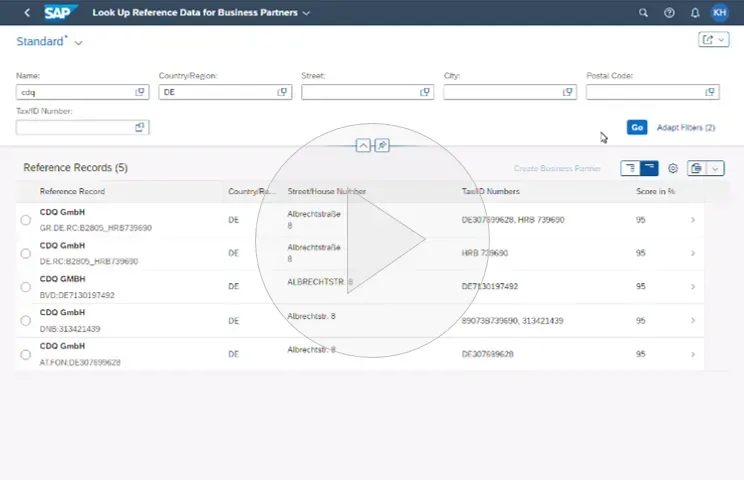
Task: Expand the app title dropdown menu
Action: pyautogui.click(x=307, y=13)
